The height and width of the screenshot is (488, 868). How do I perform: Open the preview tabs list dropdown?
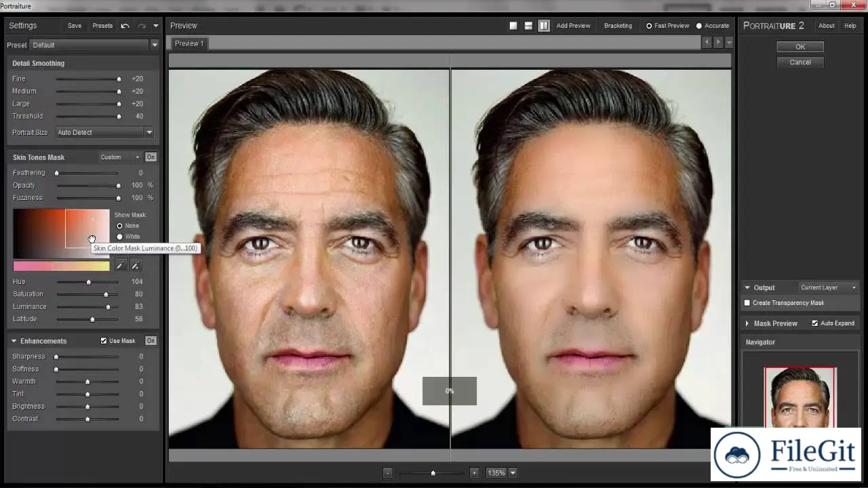pos(729,42)
